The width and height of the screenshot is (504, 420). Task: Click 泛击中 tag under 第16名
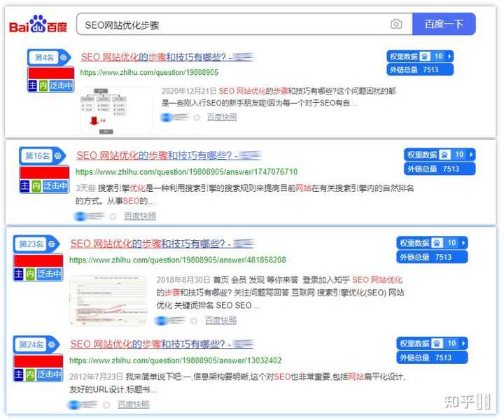tap(55, 185)
